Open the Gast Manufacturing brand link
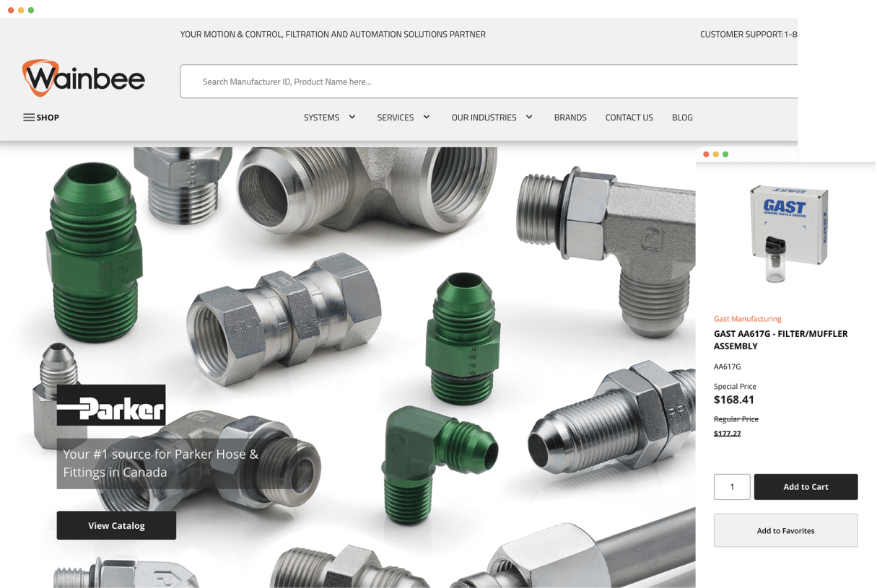Image resolution: width=877 pixels, height=588 pixels. click(x=747, y=319)
